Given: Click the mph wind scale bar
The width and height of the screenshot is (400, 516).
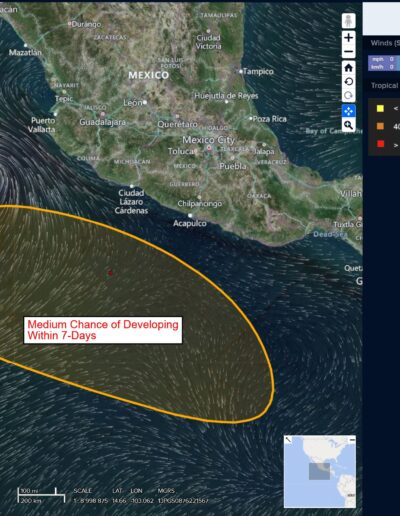Looking at the screenshot, I should [x=384, y=59].
